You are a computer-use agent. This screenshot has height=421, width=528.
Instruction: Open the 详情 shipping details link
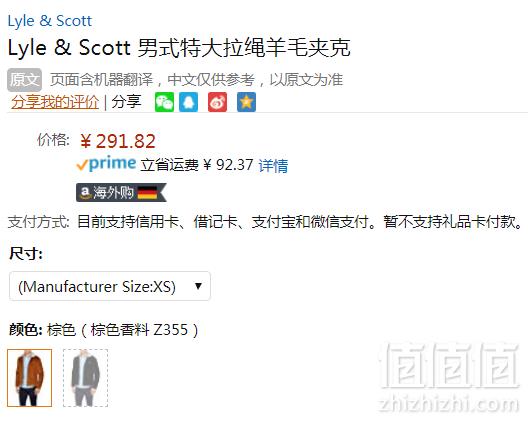pyautogui.click(x=273, y=165)
